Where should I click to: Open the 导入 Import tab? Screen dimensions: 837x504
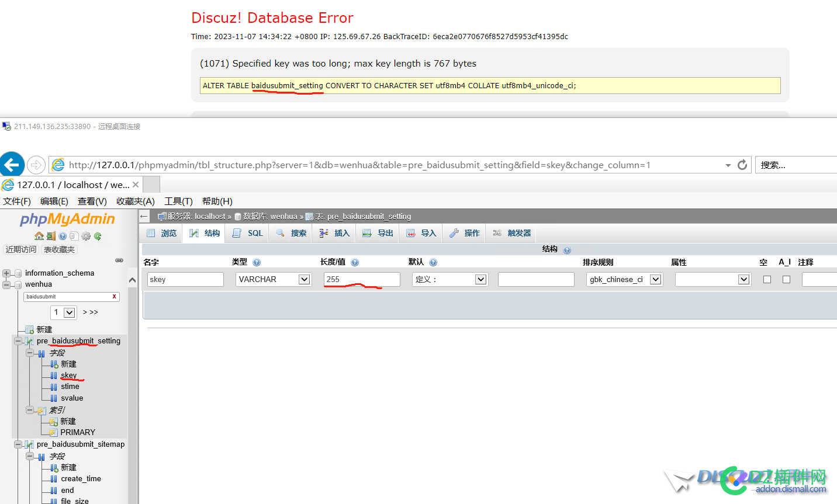[x=421, y=233]
